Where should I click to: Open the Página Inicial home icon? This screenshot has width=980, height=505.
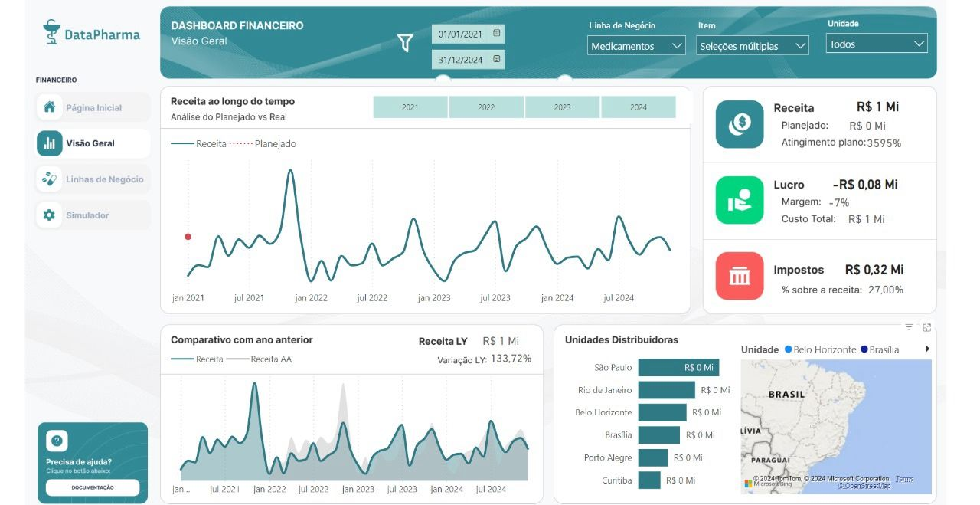(50, 107)
